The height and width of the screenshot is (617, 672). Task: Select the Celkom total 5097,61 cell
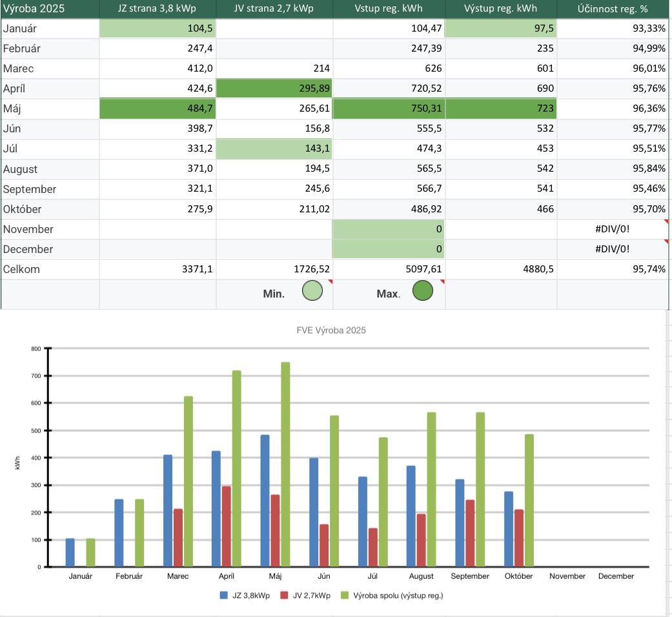click(389, 269)
